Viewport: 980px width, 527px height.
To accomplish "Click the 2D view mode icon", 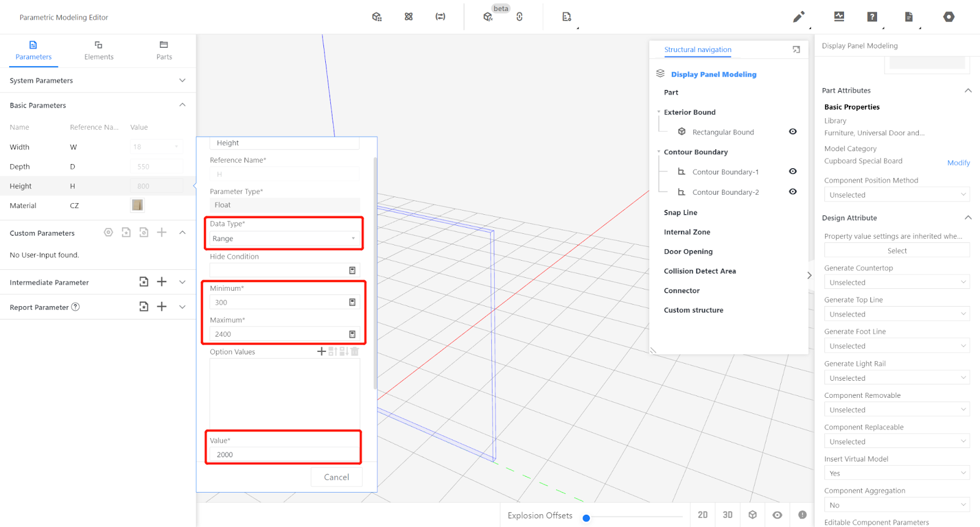I will point(703,515).
